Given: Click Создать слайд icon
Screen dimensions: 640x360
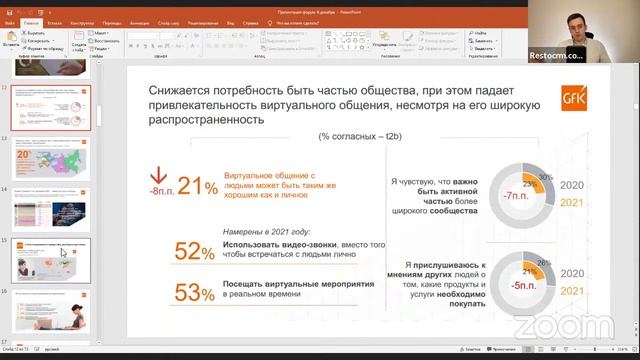Looking at the screenshot, I should (79, 36).
